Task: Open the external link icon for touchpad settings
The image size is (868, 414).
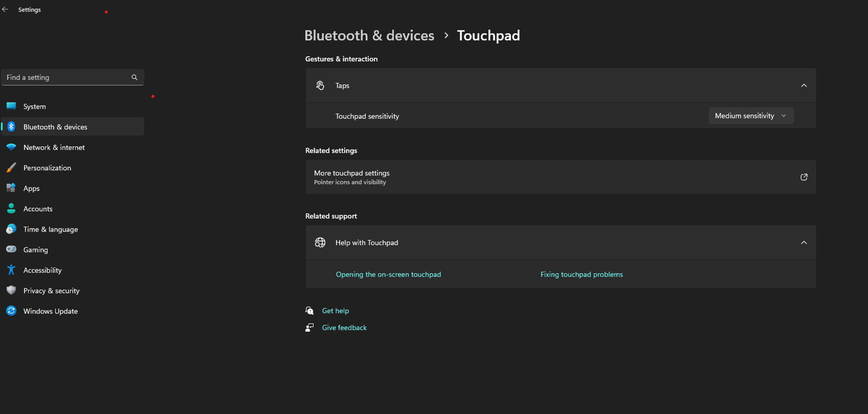Action: click(804, 177)
